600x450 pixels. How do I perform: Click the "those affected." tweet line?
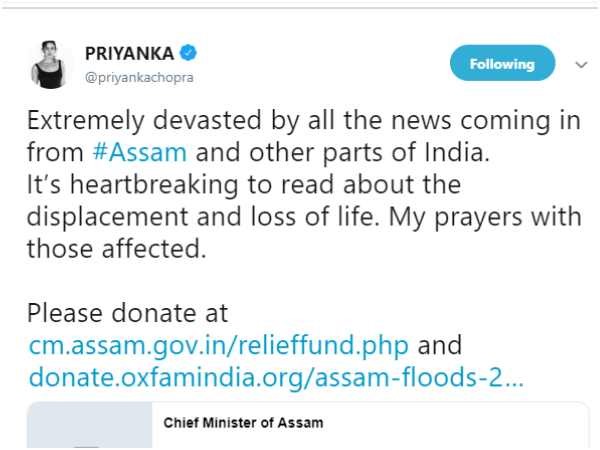[x=116, y=250]
